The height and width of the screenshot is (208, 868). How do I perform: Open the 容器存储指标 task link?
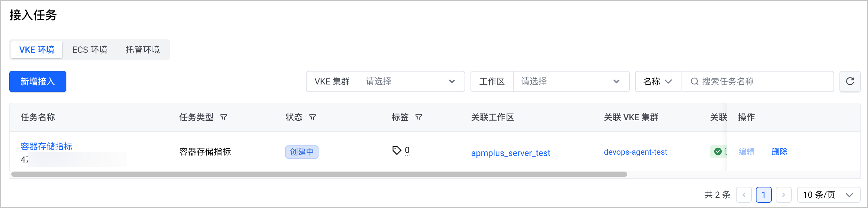pos(46,146)
